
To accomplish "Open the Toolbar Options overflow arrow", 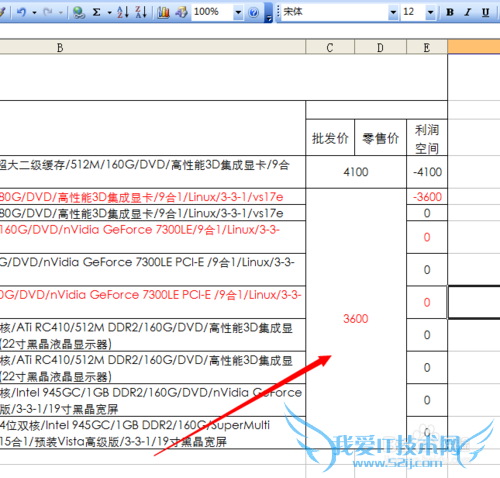I will click(268, 13).
